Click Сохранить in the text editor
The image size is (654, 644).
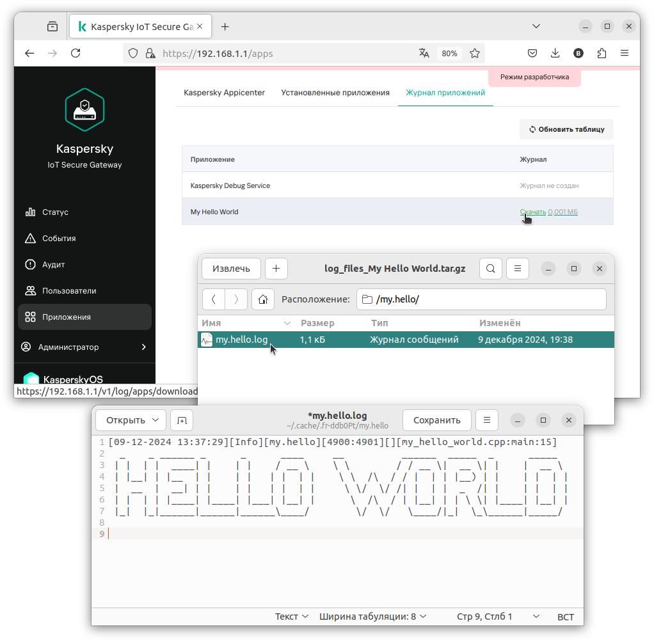tap(436, 420)
